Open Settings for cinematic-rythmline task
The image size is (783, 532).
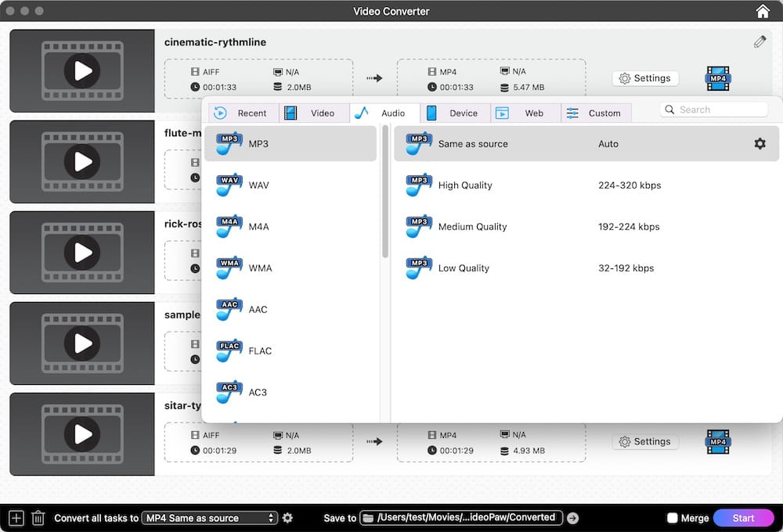(645, 77)
